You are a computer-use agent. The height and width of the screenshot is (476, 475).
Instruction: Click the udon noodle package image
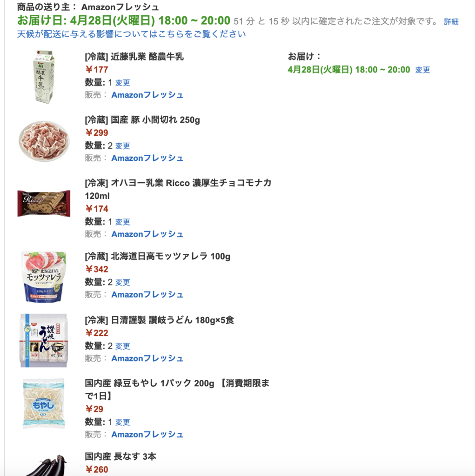point(44,340)
